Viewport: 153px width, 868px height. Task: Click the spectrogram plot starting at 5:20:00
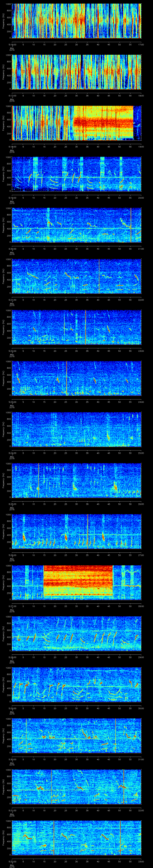[x=77, y=225]
